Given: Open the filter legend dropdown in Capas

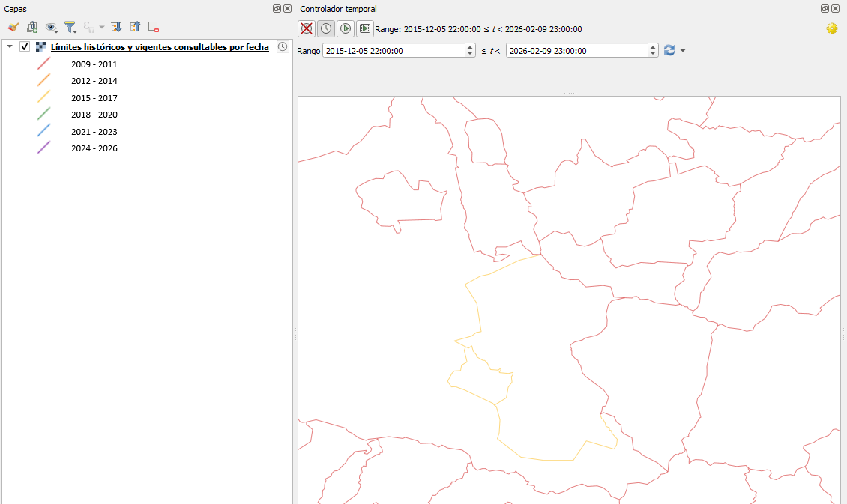Looking at the screenshot, I should point(71,27).
